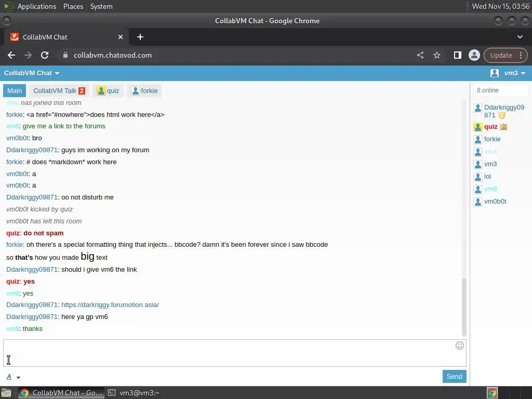This screenshot has height=399, width=532.
Task: Open Chrome profile avatar menu
Action: click(474, 55)
